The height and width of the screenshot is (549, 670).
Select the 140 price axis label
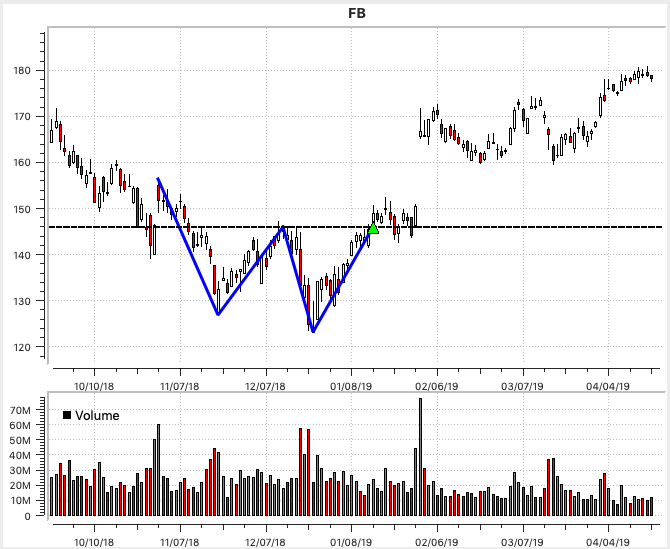coord(22,255)
